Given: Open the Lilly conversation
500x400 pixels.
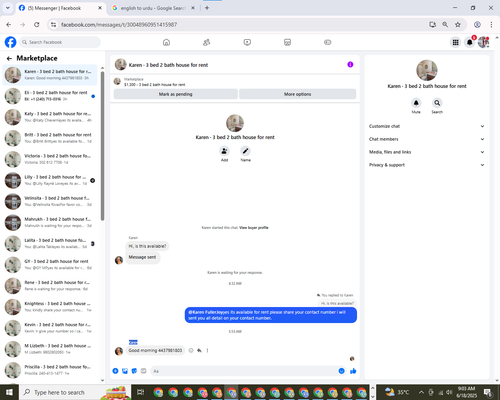Looking at the screenshot, I should 50,180.
